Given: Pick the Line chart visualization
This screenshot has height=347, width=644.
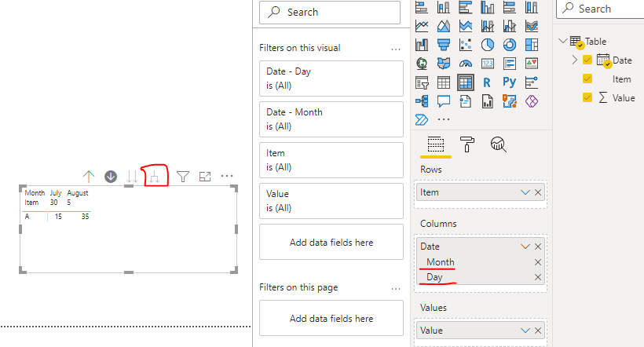Looking at the screenshot, I should 422,26.
